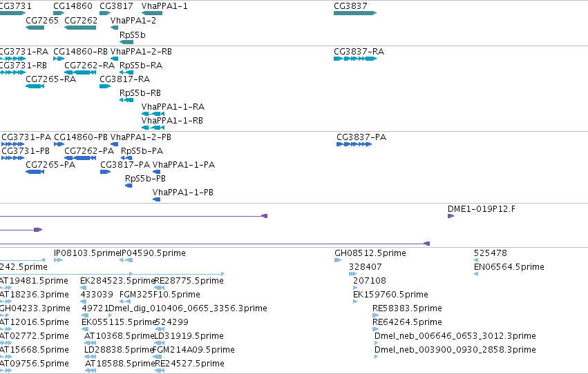Viewport: 588px width, 374px height.
Task: Select the CG3817-PA protein label
Action: click(x=125, y=165)
